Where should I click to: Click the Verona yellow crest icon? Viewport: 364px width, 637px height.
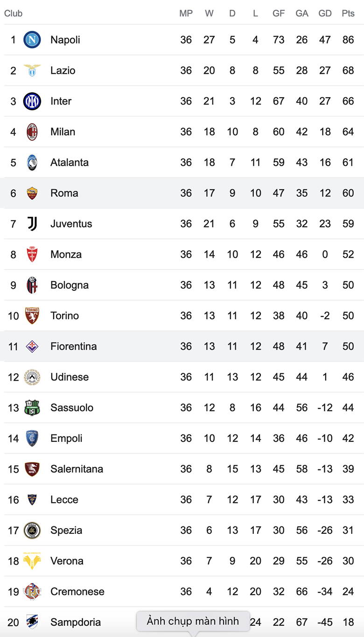coord(32,561)
